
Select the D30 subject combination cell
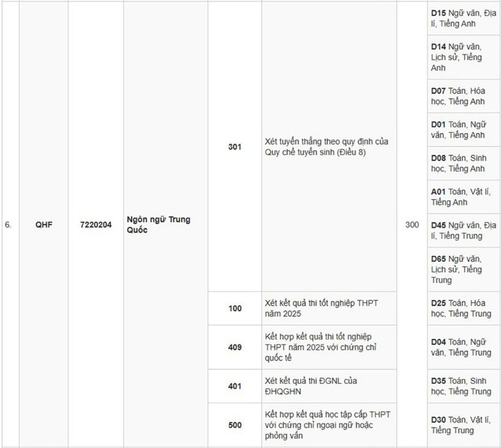click(x=464, y=425)
